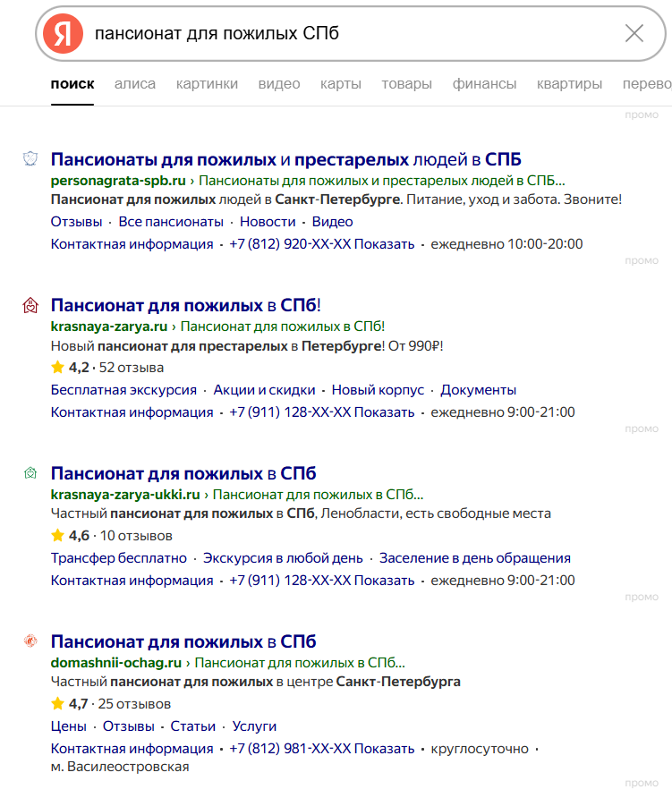Viewport: 672px width, 798px height.
Task: Switch to the алиса tab
Action: [135, 84]
